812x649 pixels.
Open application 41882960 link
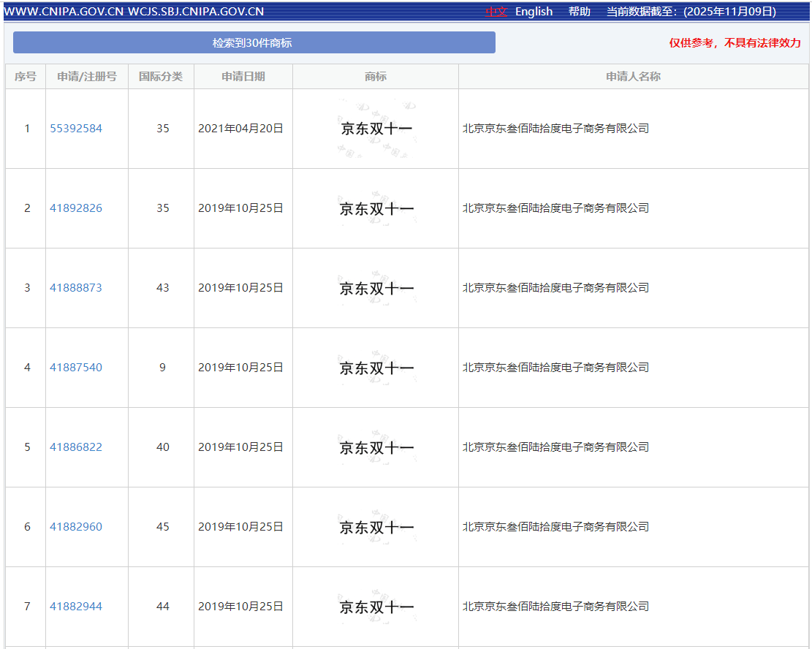click(x=76, y=527)
